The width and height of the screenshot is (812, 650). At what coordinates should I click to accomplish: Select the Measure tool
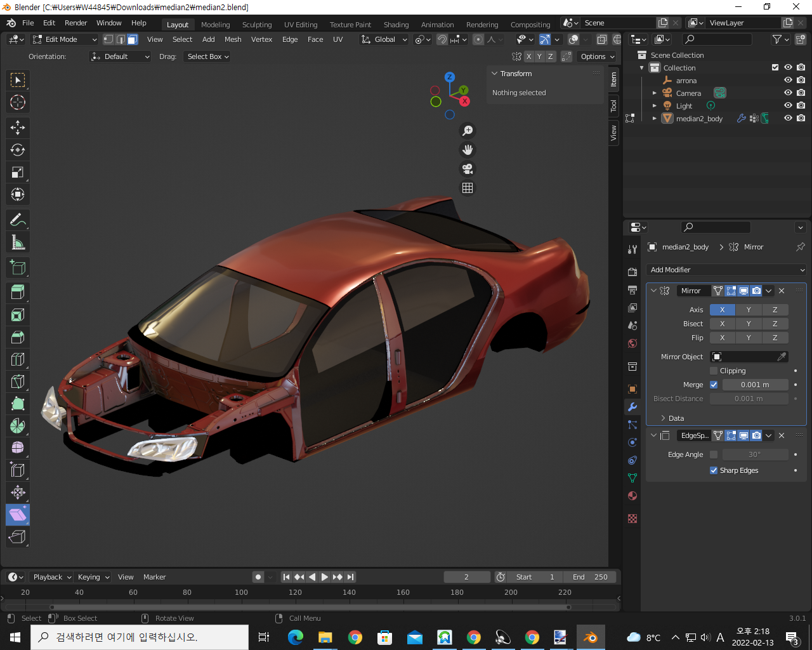pyautogui.click(x=18, y=242)
